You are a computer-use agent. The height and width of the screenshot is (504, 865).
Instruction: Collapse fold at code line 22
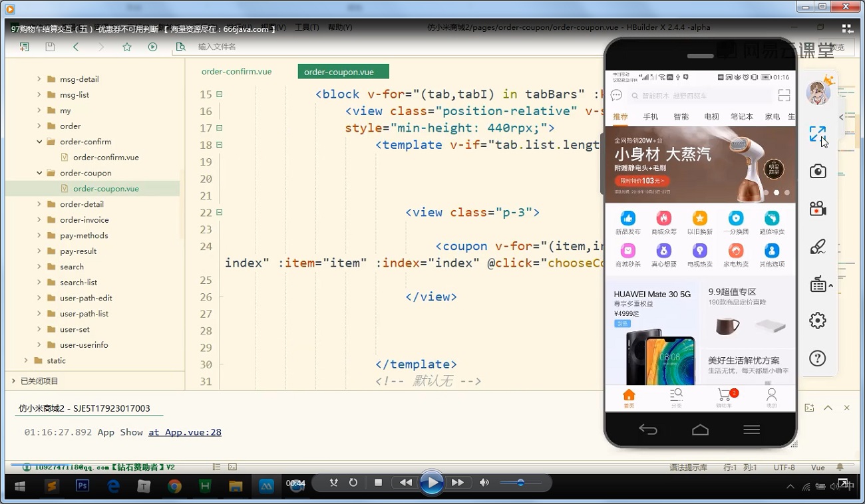click(x=220, y=213)
